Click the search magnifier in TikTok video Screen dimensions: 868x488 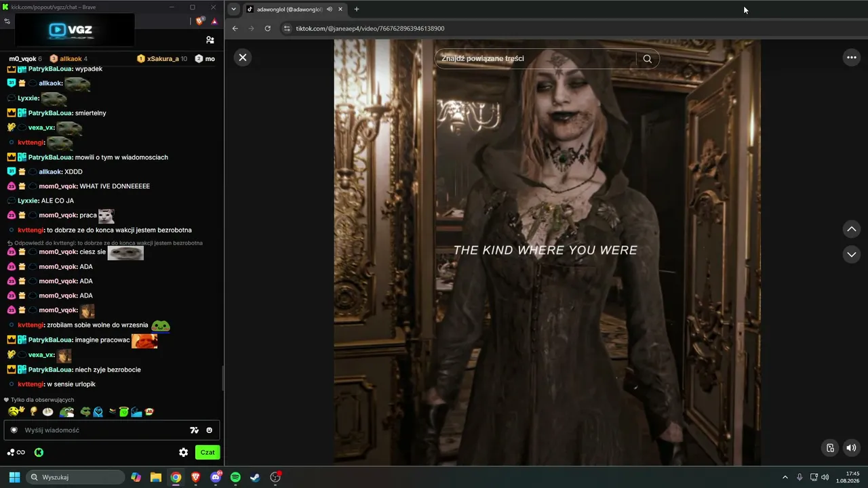(x=648, y=59)
